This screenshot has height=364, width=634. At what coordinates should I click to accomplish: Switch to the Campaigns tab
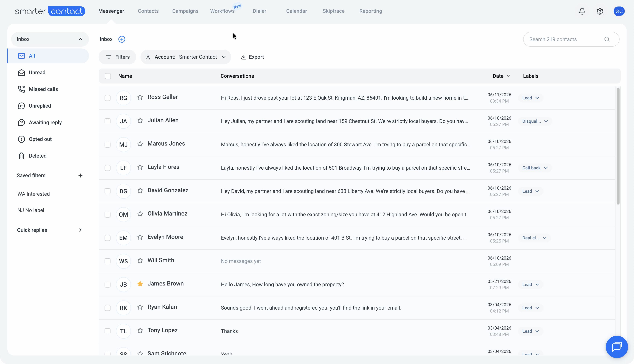[x=185, y=11]
